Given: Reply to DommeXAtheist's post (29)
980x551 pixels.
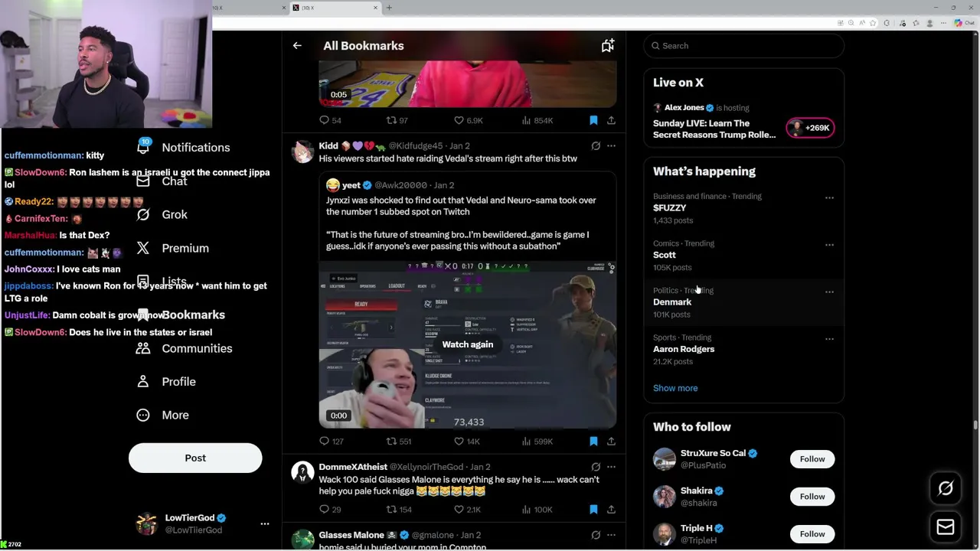Looking at the screenshot, I should 330,510.
